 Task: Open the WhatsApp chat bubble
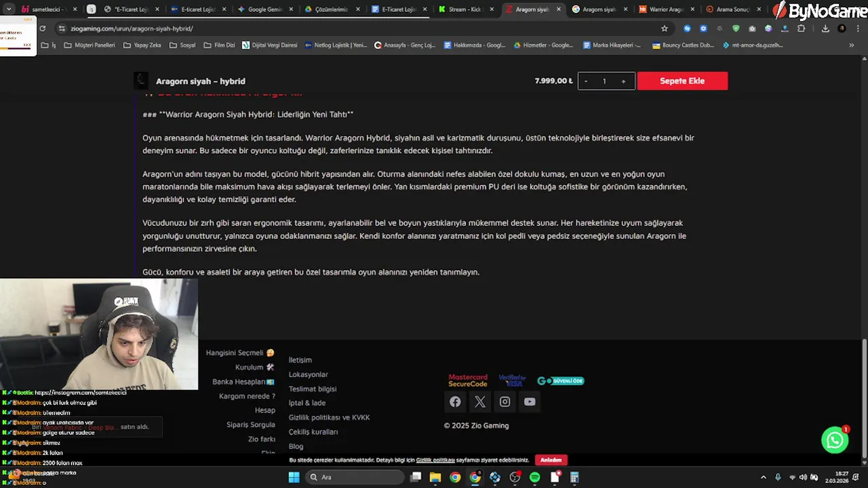pos(835,440)
